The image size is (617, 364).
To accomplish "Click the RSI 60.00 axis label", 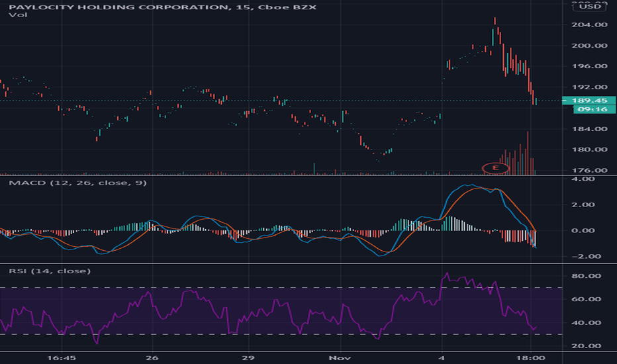I will [587, 299].
